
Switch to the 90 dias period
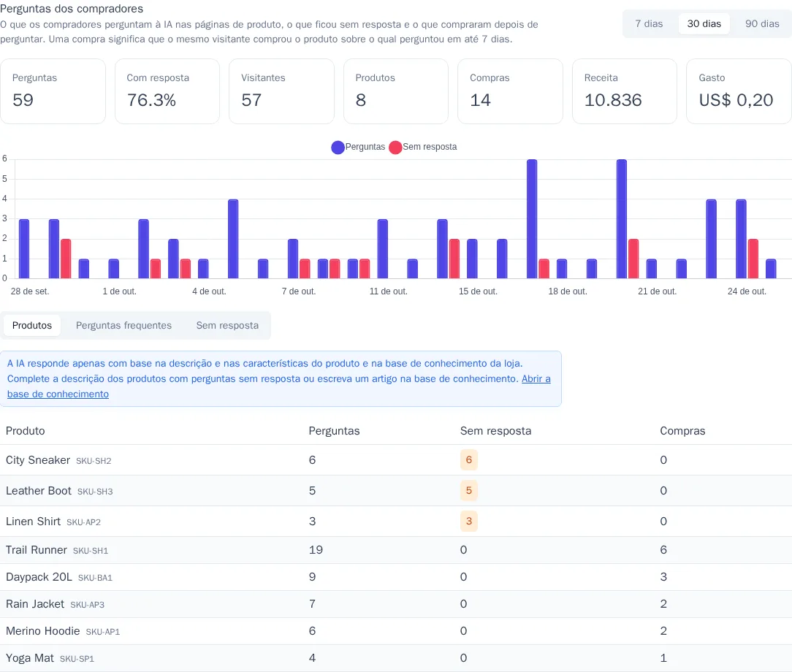762,23
